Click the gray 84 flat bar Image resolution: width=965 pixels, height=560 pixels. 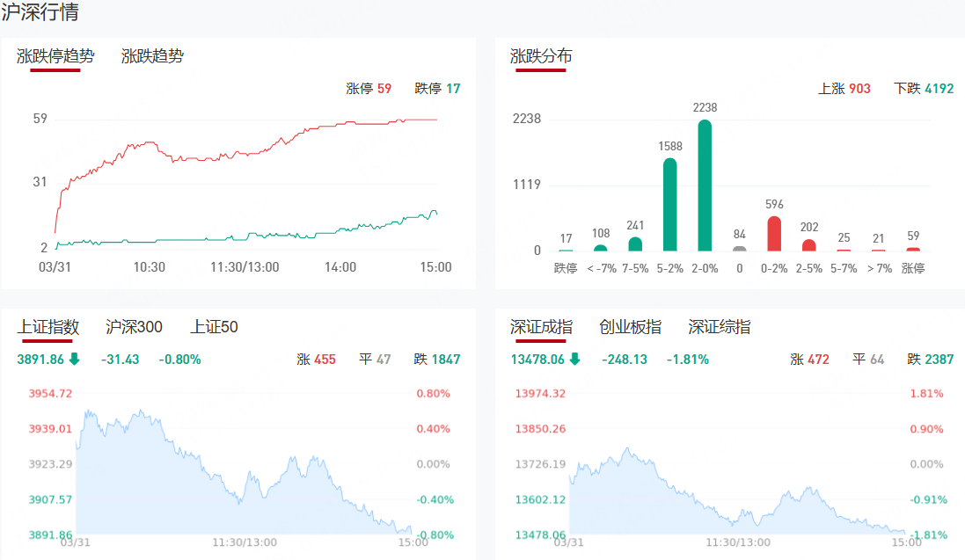pos(739,249)
